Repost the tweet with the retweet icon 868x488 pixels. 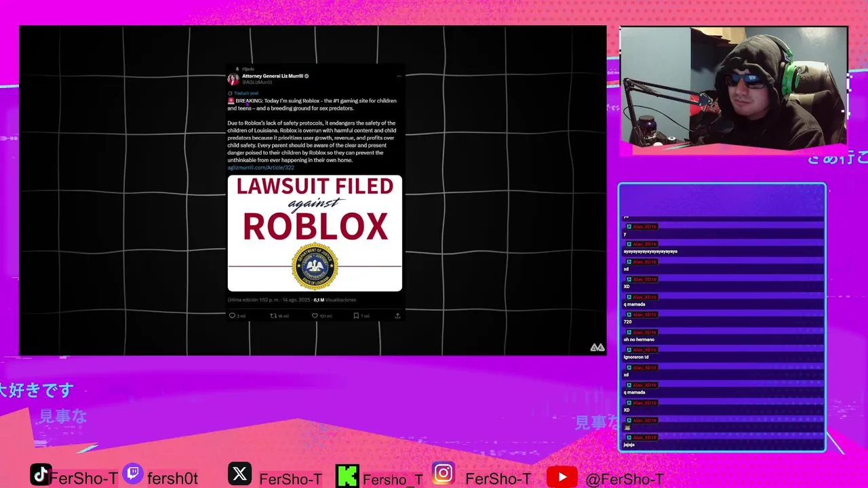click(x=273, y=316)
